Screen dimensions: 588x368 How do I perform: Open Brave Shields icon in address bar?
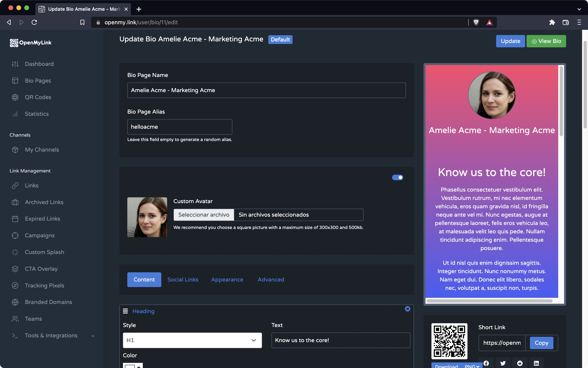pyautogui.click(x=476, y=22)
